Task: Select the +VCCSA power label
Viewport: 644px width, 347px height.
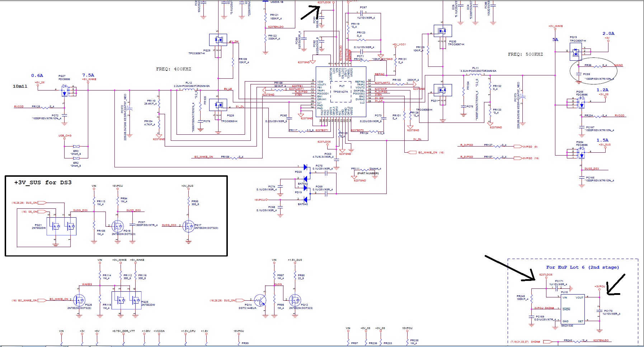Action: click(x=159, y=331)
